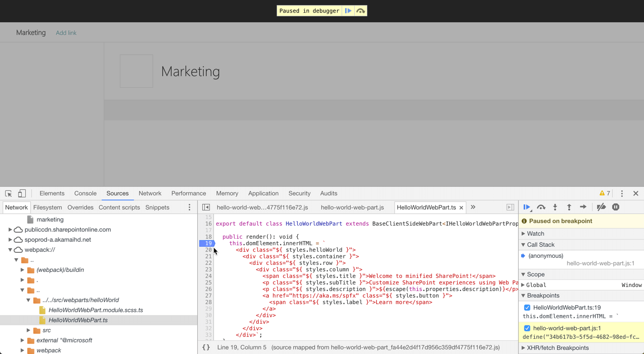The image size is (644, 354).
Task: Toggle breakpoint on line 19 gutter
Action: (x=207, y=243)
